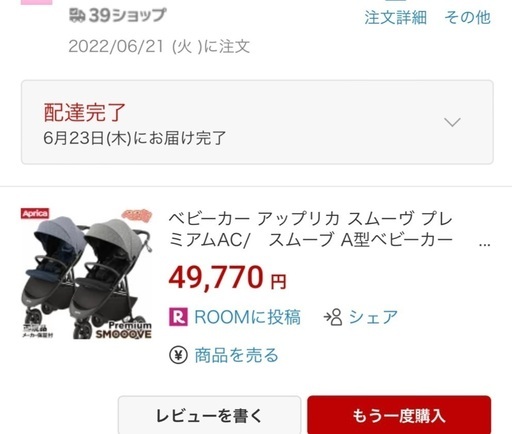Image resolution: width=512 pixels, height=434 pixels.
Task: Click the 49,770円 price
Action: point(227,277)
